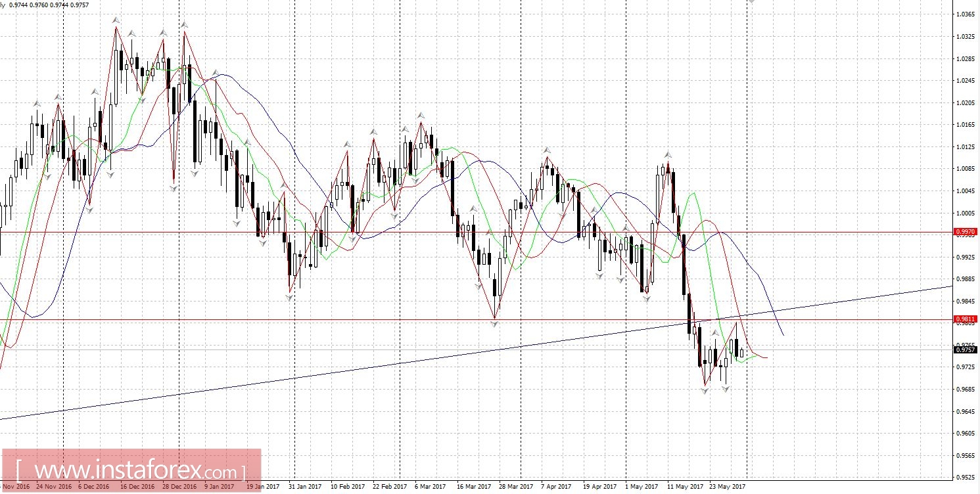This screenshot has height=494, width=980.
Task: Click the 6 Mar 2017 date label
Action: pyautogui.click(x=430, y=487)
